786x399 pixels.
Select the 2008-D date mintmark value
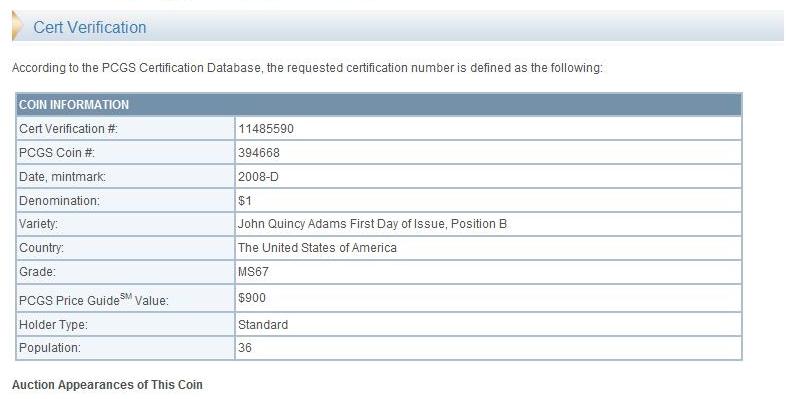pyautogui.click(x=258, y=177)
